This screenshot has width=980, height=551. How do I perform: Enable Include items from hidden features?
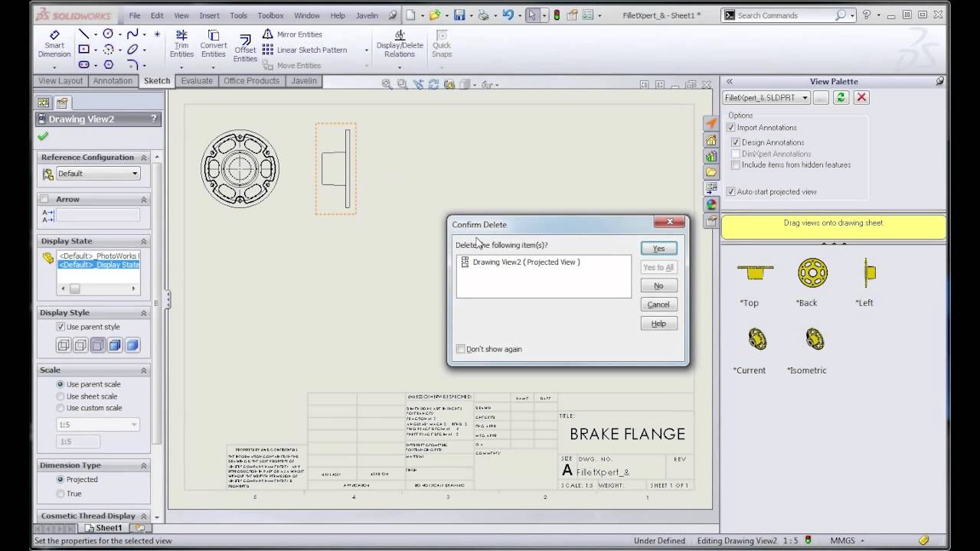click(x=736, y=165)
